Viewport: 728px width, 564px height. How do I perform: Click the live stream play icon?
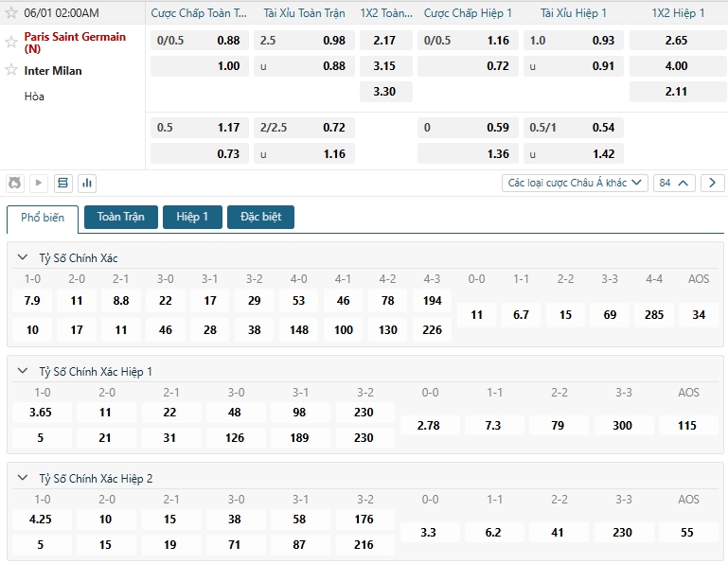[39, 183]
